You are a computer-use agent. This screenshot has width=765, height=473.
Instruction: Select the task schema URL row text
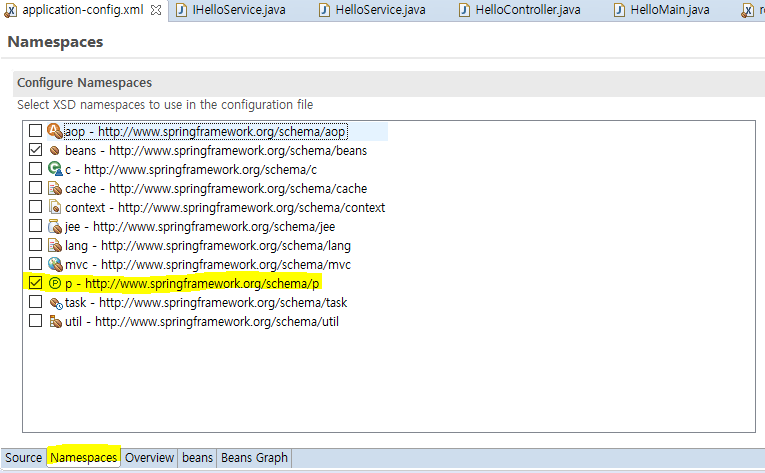[206, 303]
